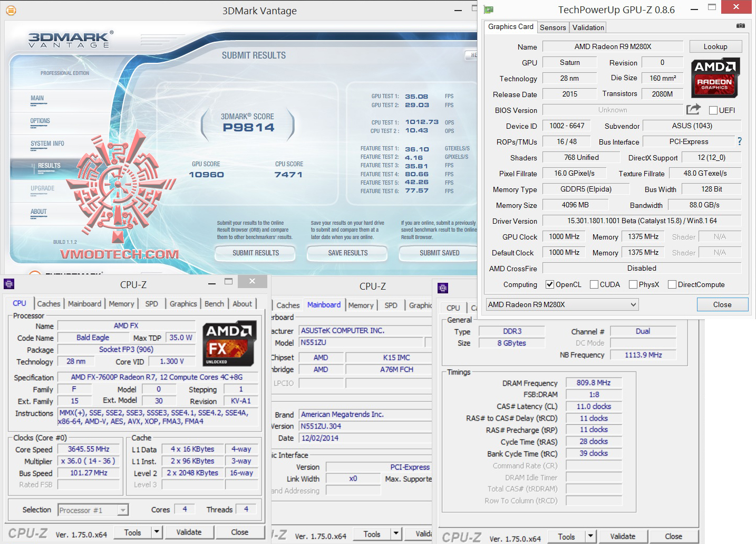Take a GPU-Z screenshot with camera icon
756x544 pixels.
click(741, 25)
